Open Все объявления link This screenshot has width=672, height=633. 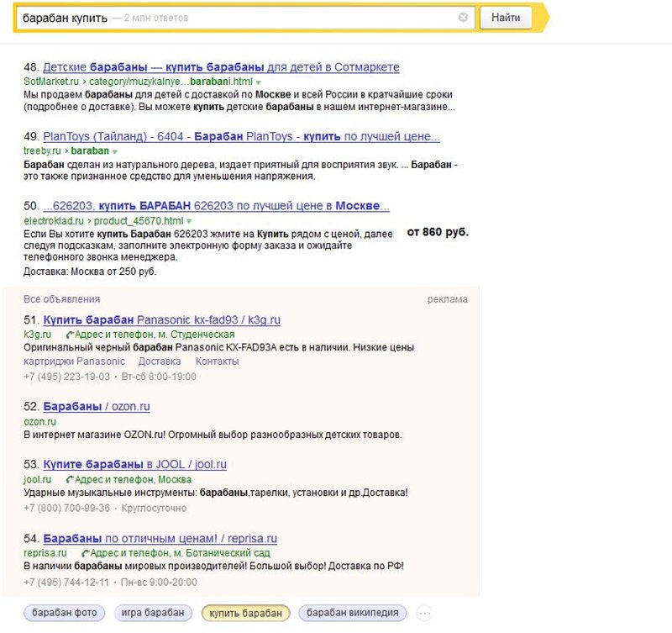point(61,299)
